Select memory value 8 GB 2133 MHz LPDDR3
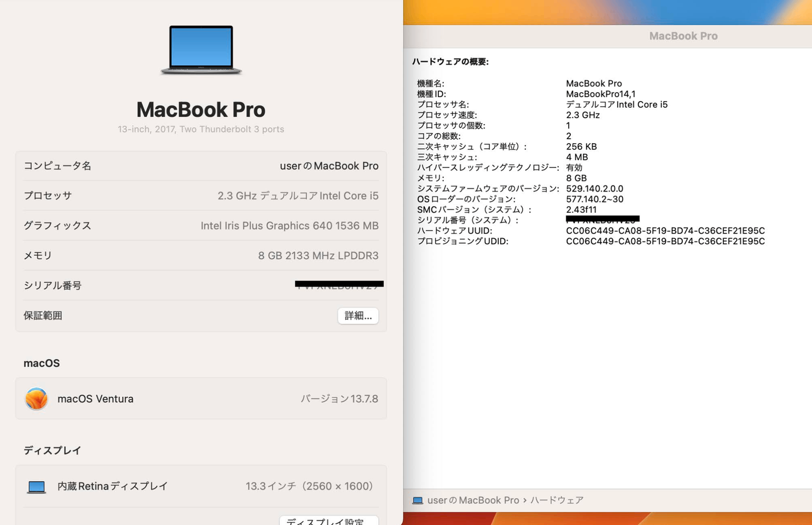812x525 pixels. 318,255
